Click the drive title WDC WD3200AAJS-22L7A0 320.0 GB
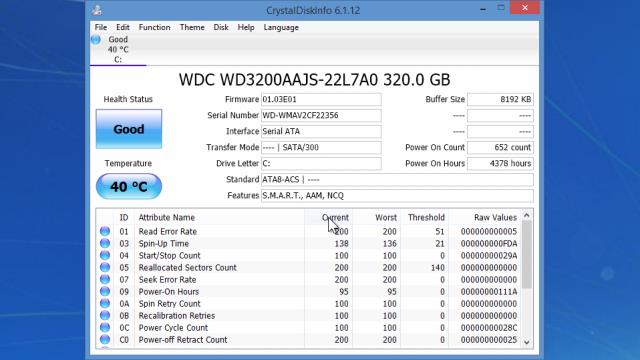Image resolution: width=640 pixels, height=360 pixels. click(314, 80)
